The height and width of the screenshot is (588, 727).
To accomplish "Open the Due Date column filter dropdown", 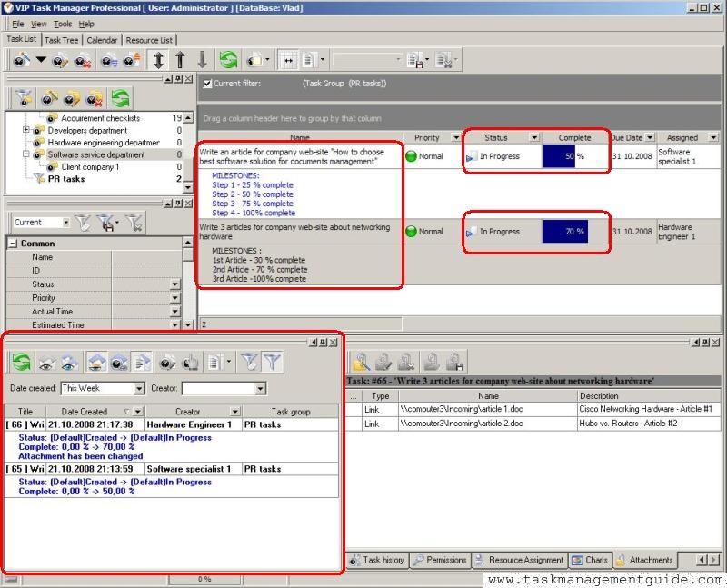I will (650, 138).
